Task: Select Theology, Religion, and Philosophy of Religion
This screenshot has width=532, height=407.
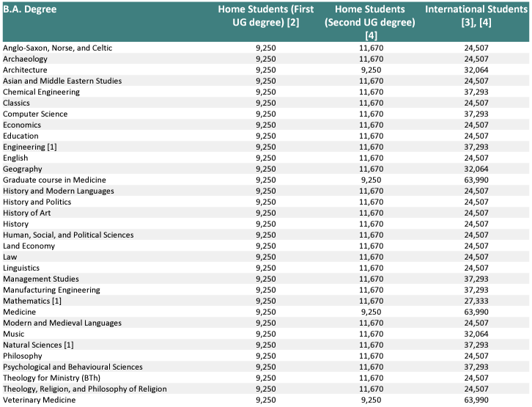Action: click(85, 389)
